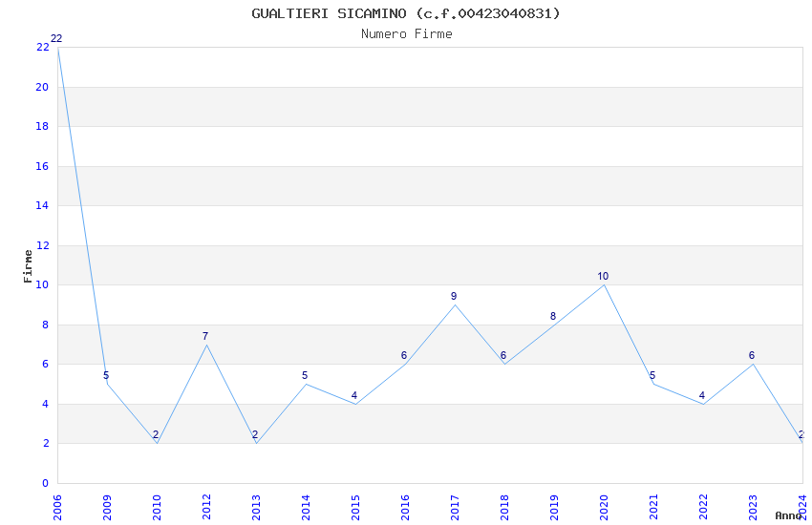Select y-axis tick label 14
812x525 pixels.
point(42,205)
